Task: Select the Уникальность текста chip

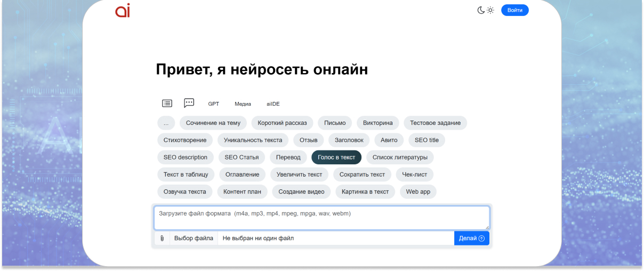Action: coord(253,140)
